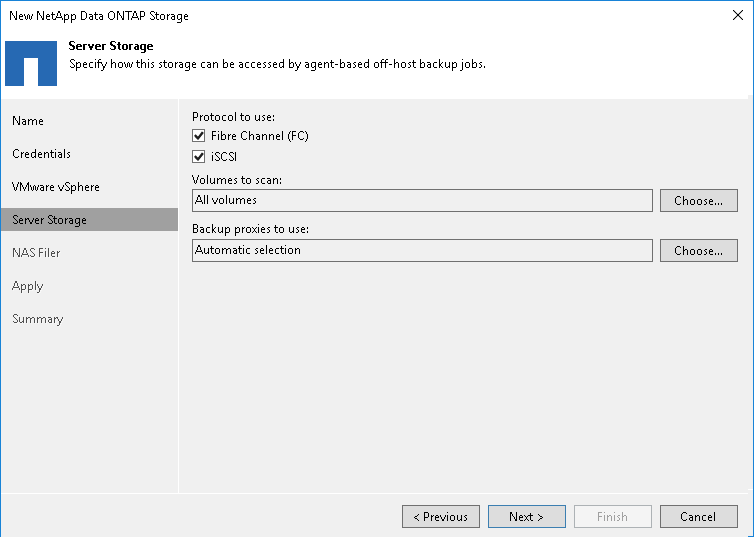Screen dimensions: 754x537
Task: Toggle the iSCSI protocol checkbox
Action: pyautogui.click(x=199, y=157)
